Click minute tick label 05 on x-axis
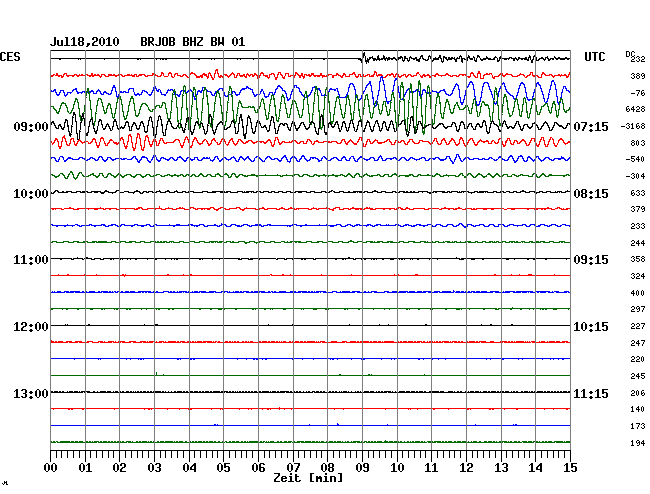 [x=223, y=468]
